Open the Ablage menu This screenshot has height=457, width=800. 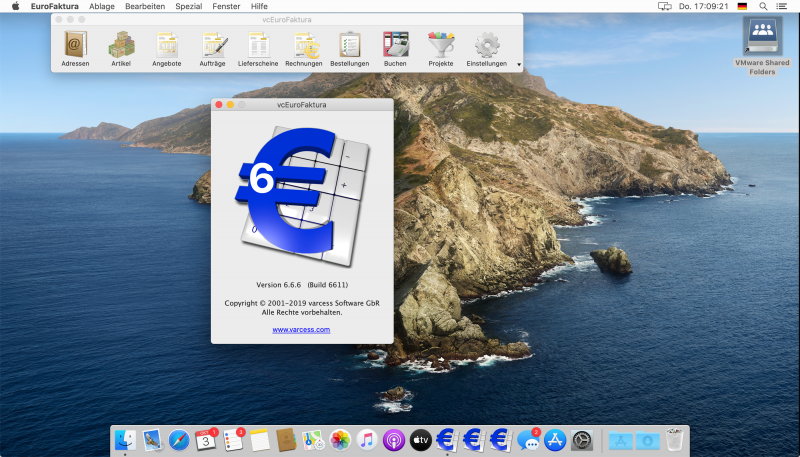(102, 6)
